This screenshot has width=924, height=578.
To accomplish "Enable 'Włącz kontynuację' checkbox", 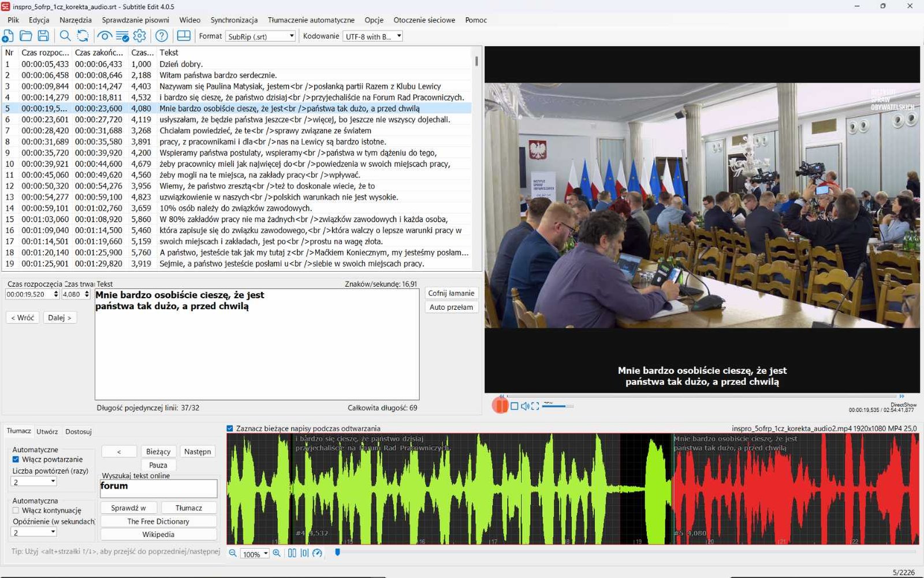I will pos(16,510).
